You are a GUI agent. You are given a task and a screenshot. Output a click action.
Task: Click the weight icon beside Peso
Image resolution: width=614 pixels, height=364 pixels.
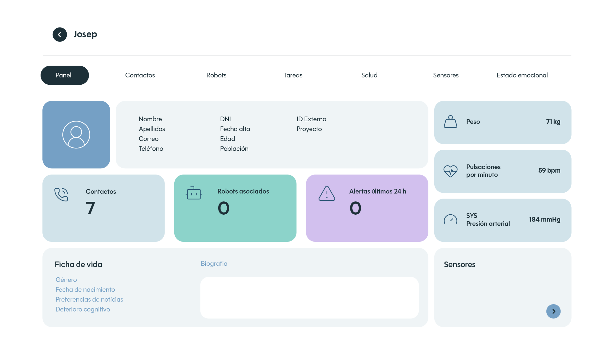[450, 122]
